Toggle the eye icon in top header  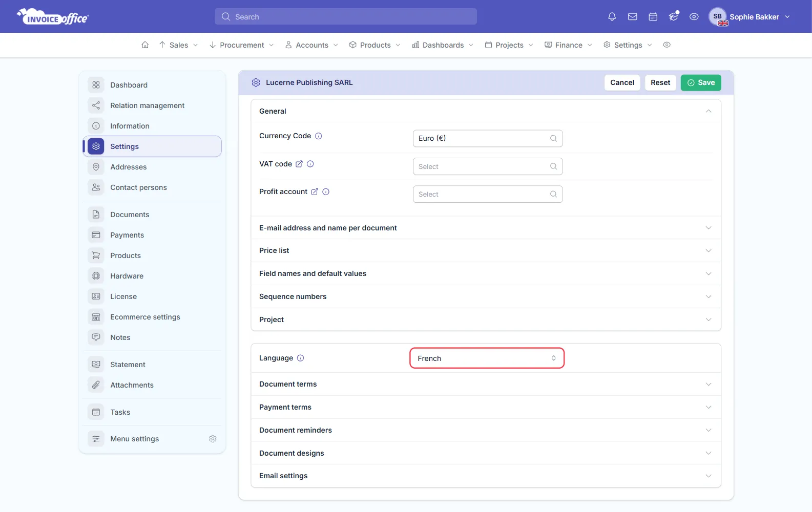pos(694,17)
